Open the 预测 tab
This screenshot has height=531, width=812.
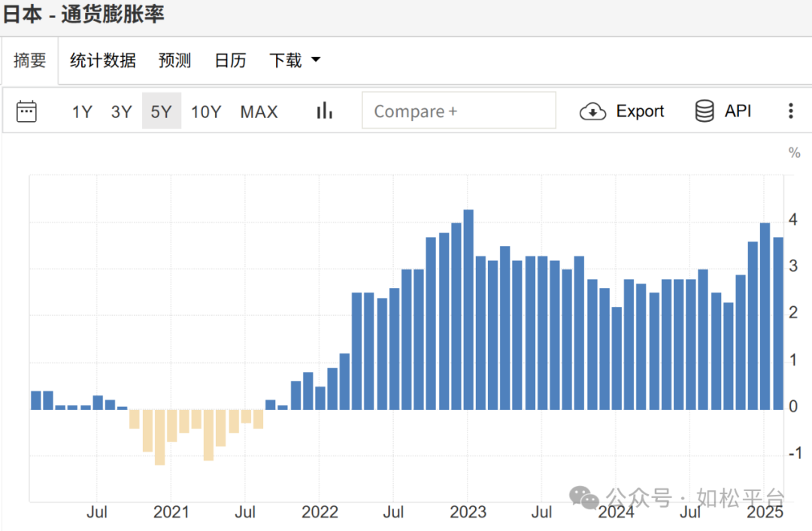(x=175, y=61)
